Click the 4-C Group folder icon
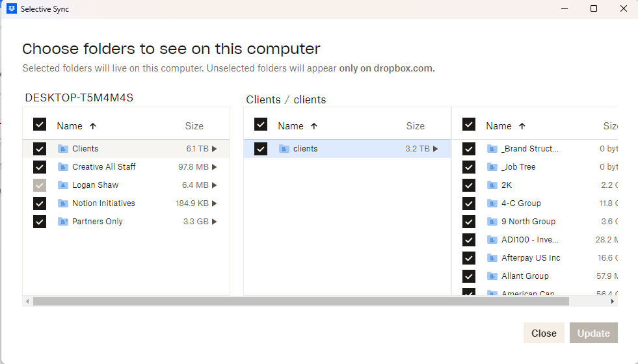This screenshot has width=638, height=364. click(x=492, y=203)
